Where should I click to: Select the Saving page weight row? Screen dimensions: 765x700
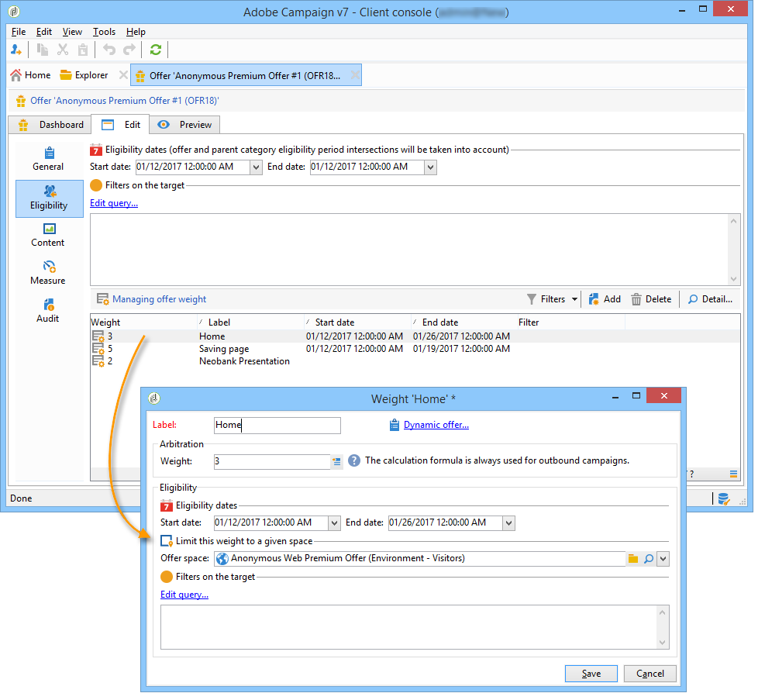[415, 350]
